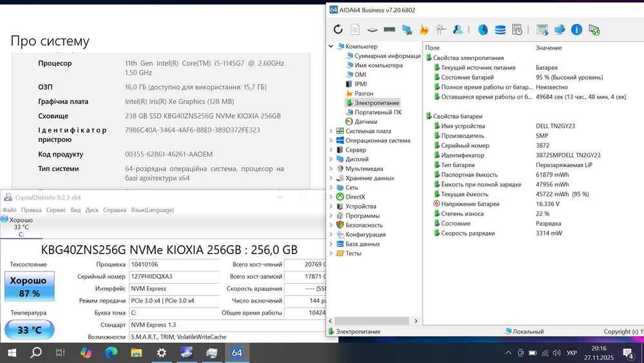The height and width of the screenshot is (363, 644).
Task: Click the right arrow of tree scrollbar
Action: coord(415,320)
